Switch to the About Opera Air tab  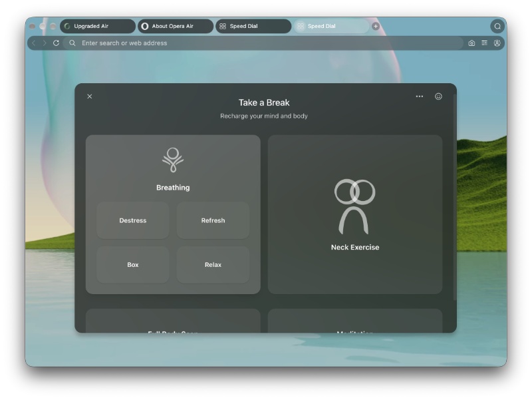click(x=176, y=26)
